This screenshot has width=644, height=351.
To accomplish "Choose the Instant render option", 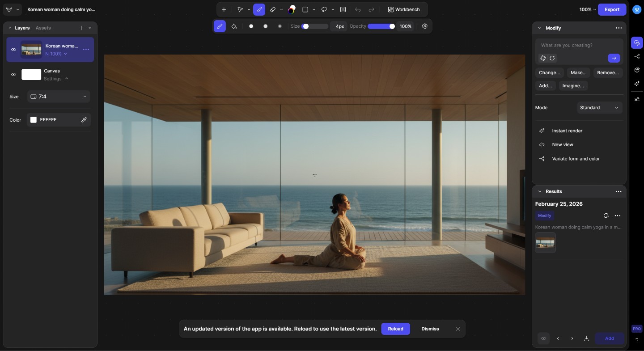I will point(567,131).
